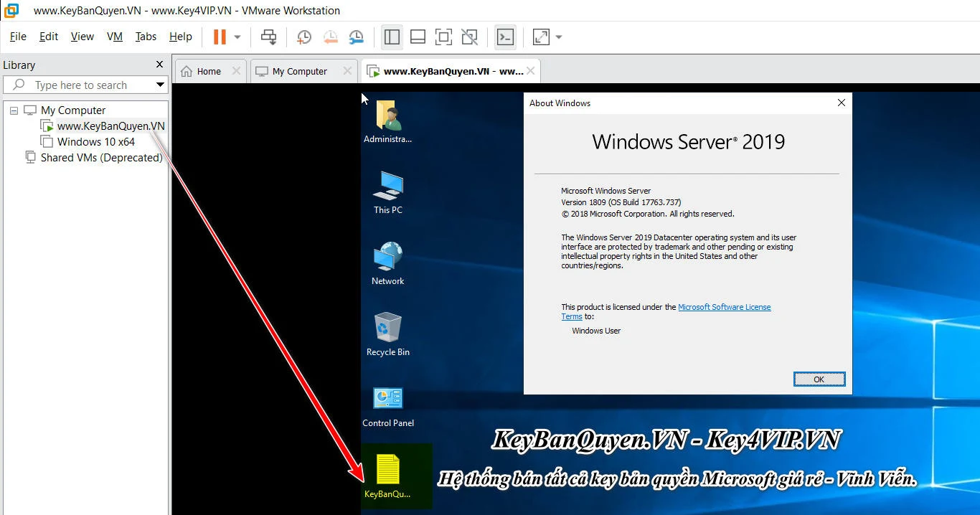Revert the virtual machine to a snapshot
Screen dimensions: 980x515
coord(330,37)
